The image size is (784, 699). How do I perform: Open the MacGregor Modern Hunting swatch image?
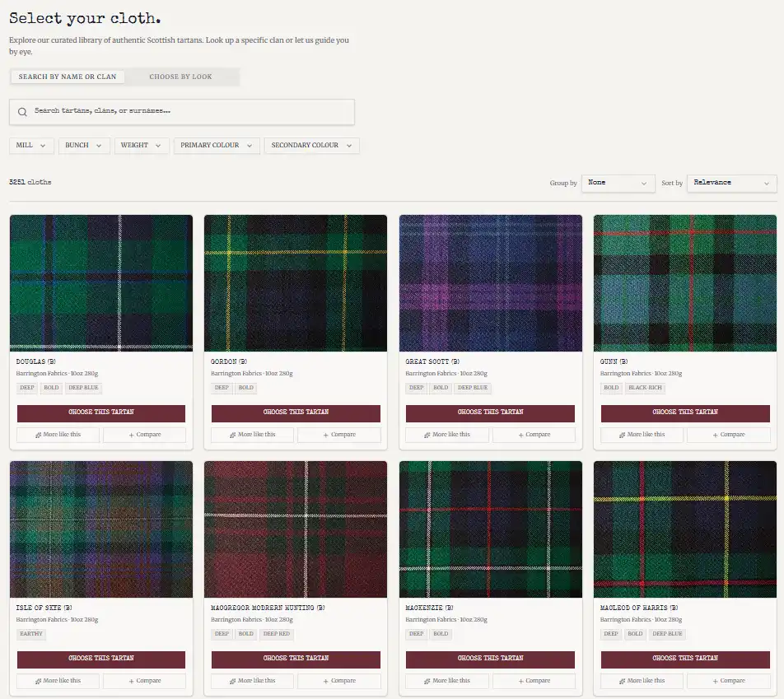tap(296, 529)
